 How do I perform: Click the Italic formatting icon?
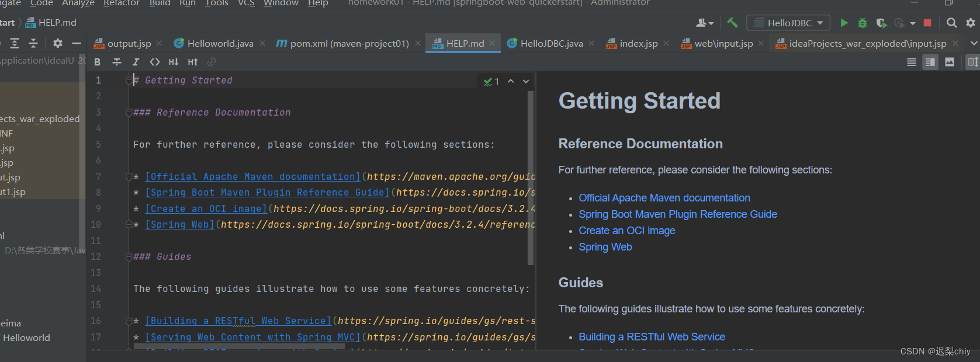[x=136, y=62]
